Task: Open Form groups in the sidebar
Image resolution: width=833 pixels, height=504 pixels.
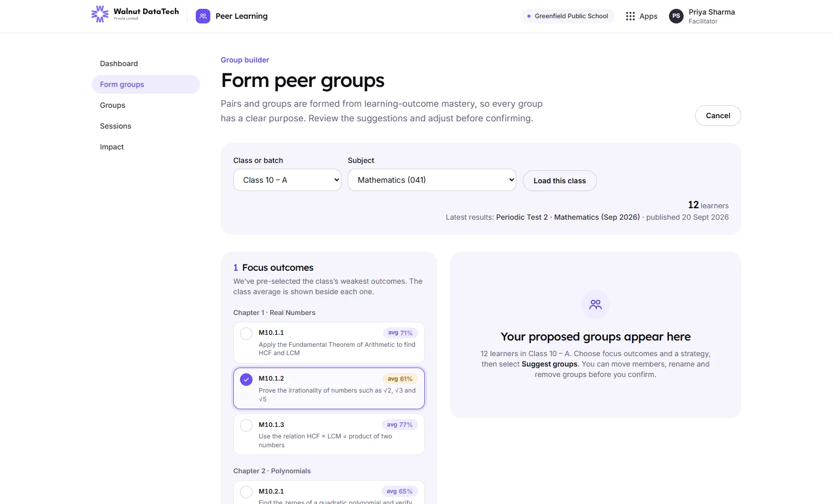Action: click(146, 84)
